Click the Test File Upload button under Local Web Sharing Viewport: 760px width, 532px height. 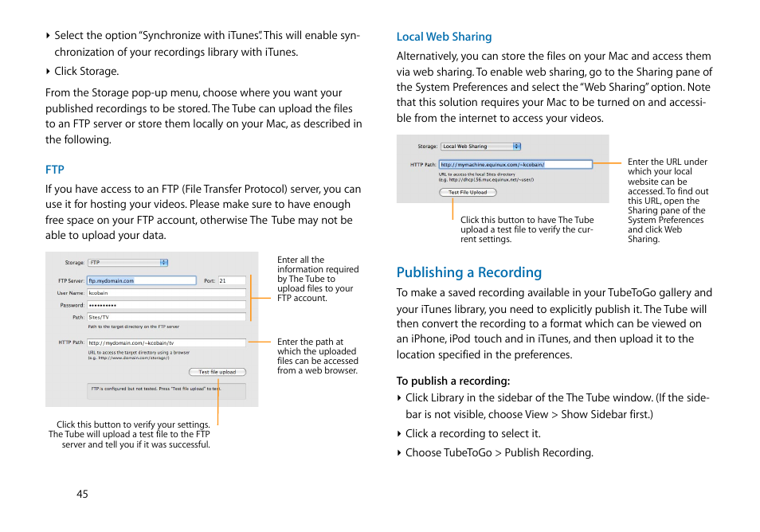[468, 193]
